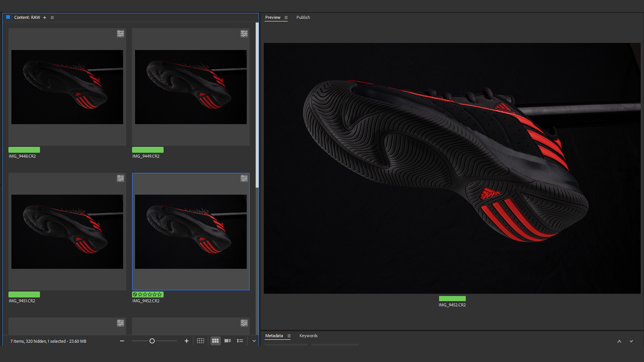Click settings badge on IMG_9449.CR2 thumbnail
The width and height of the screenshot is (644, 362).
click(244, 34)
